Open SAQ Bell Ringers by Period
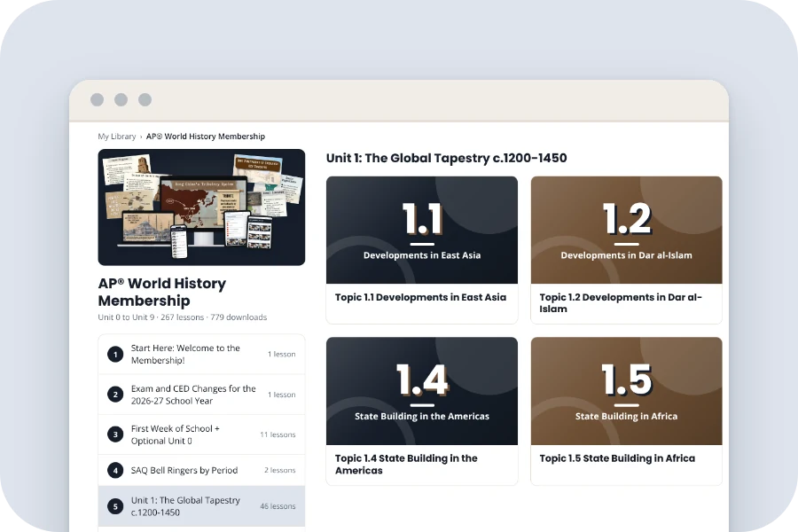 [x=201, y=470]
